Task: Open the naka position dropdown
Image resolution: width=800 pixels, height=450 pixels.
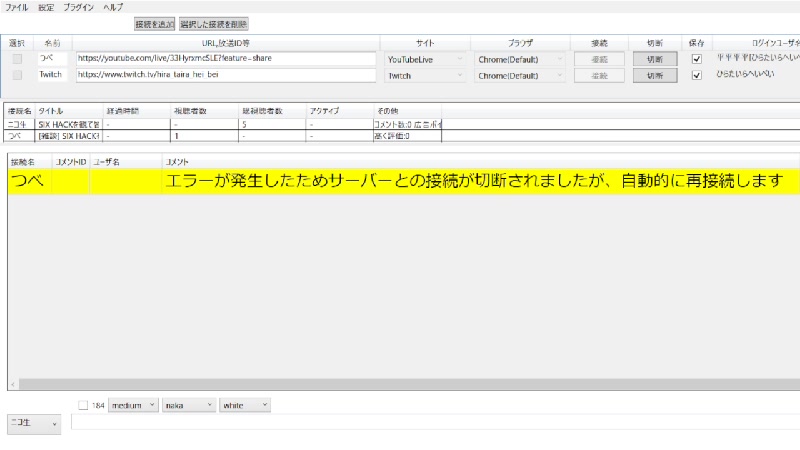Action: [x=189, y=405]
